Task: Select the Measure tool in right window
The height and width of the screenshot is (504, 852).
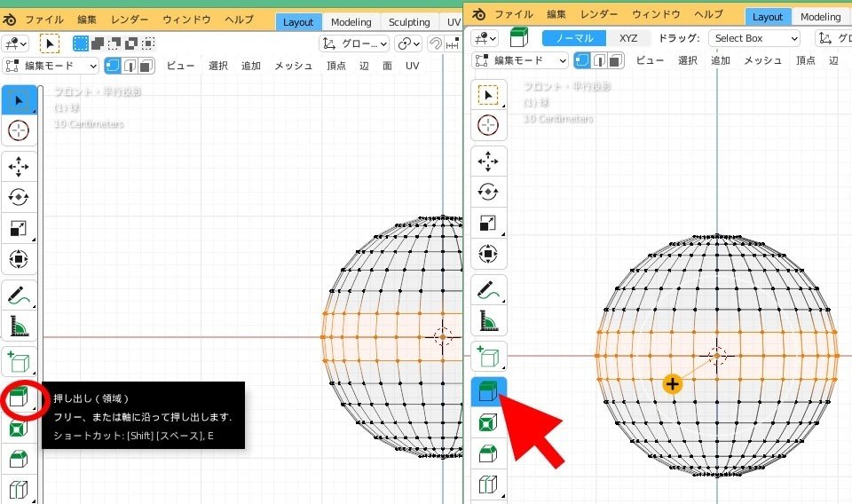Action: (x=488, y=320)
